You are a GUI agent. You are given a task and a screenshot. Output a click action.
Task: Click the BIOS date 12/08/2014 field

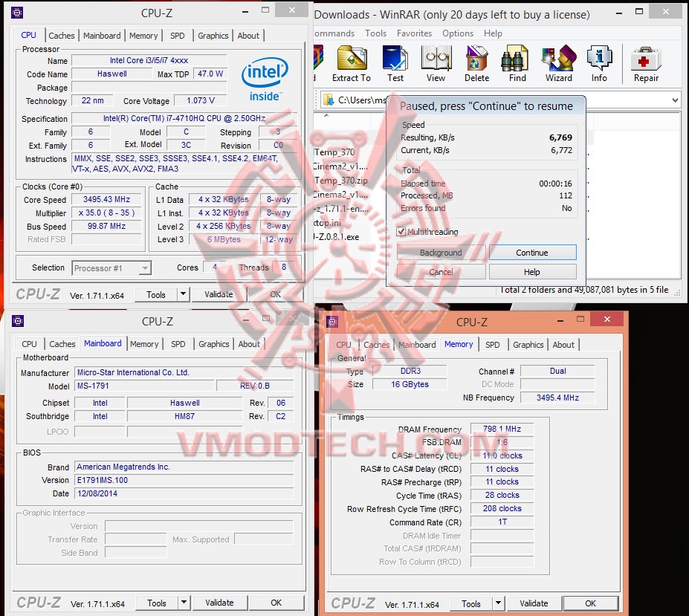(184, 493)
